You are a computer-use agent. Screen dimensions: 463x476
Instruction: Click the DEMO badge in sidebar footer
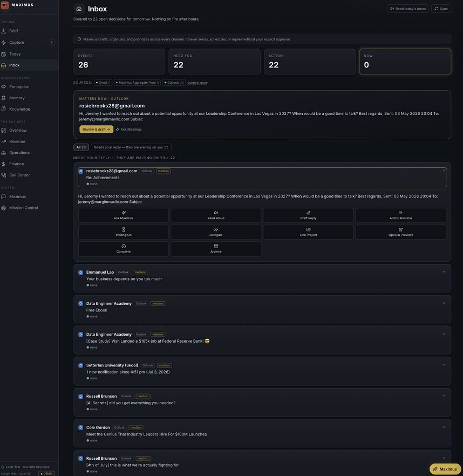pos(46,474)
